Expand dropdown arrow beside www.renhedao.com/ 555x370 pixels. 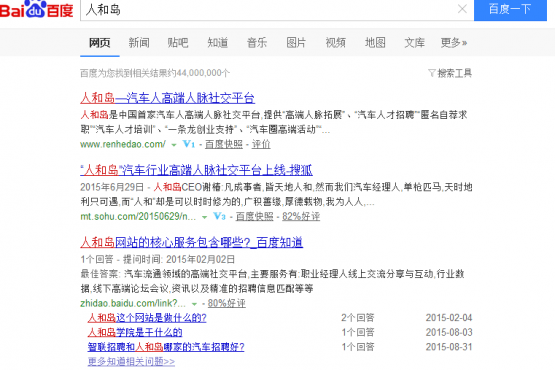(x=174, y=145)
